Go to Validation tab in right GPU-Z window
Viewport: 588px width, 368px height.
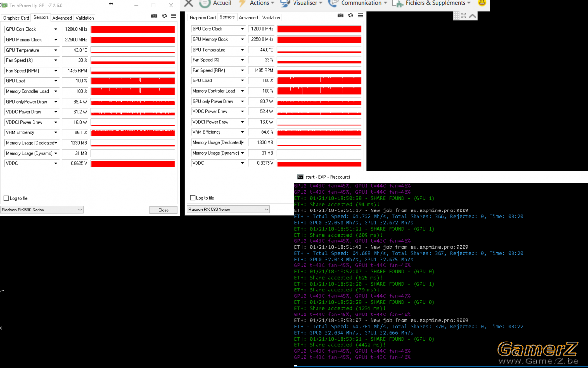coord(271,17)
